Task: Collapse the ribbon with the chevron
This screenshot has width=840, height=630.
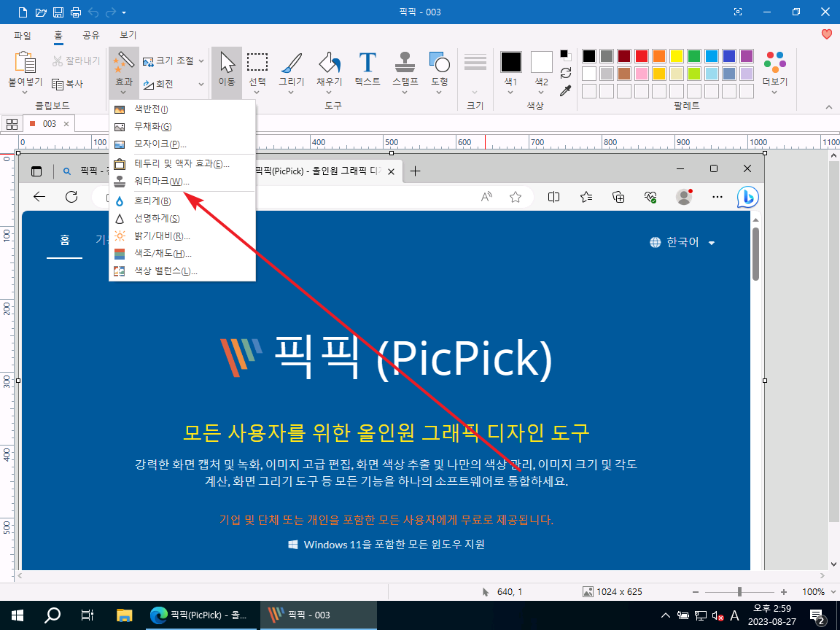Action: click(829, 106)
